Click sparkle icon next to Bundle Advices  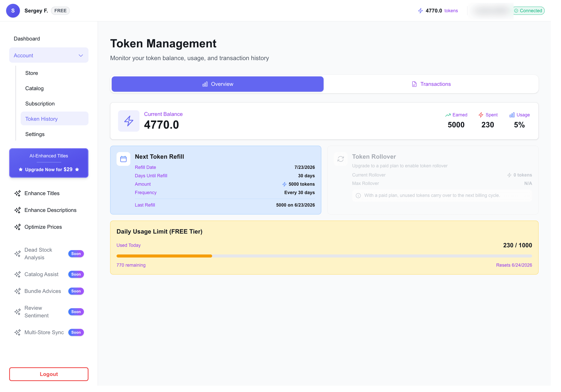18,291
